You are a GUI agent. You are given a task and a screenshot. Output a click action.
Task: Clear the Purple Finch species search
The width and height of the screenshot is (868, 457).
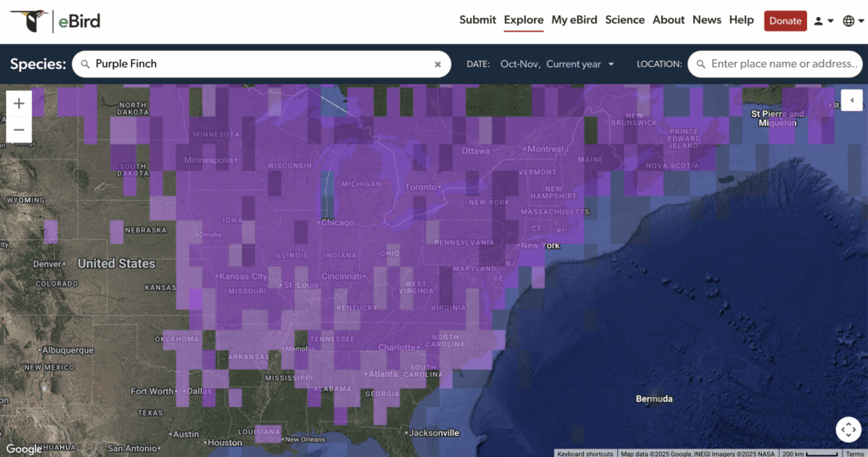438,64
